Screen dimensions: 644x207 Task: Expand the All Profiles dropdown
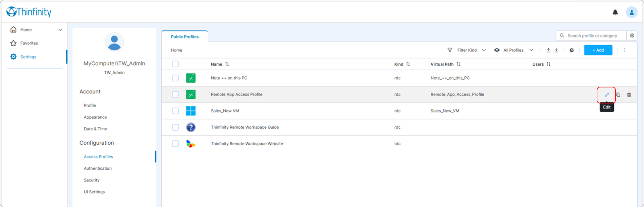(514, 50)
